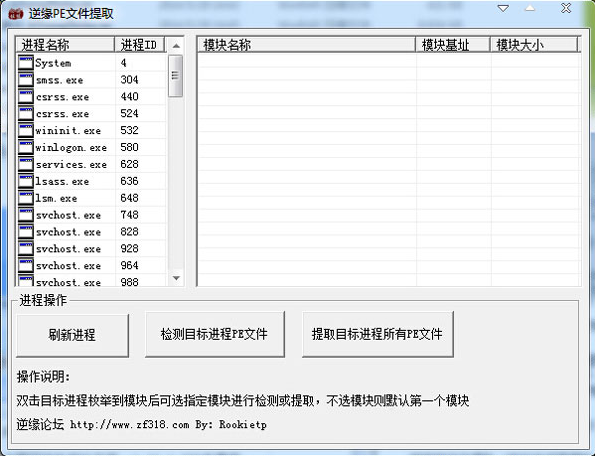Select the lsass.exe process icon

click(x=25, y=181)
